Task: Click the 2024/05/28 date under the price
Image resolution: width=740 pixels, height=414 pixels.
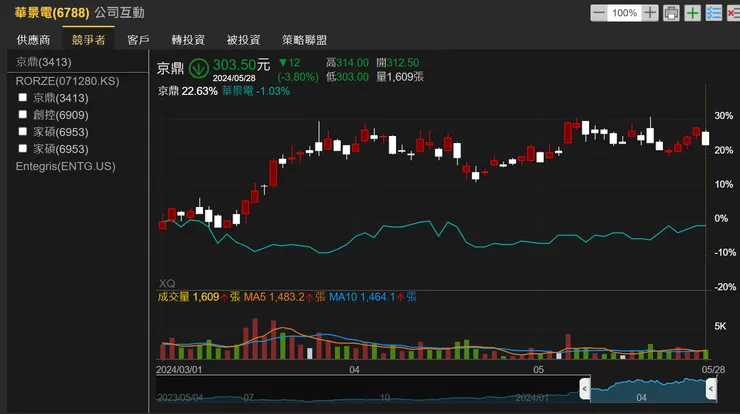Action: (234, 78)
